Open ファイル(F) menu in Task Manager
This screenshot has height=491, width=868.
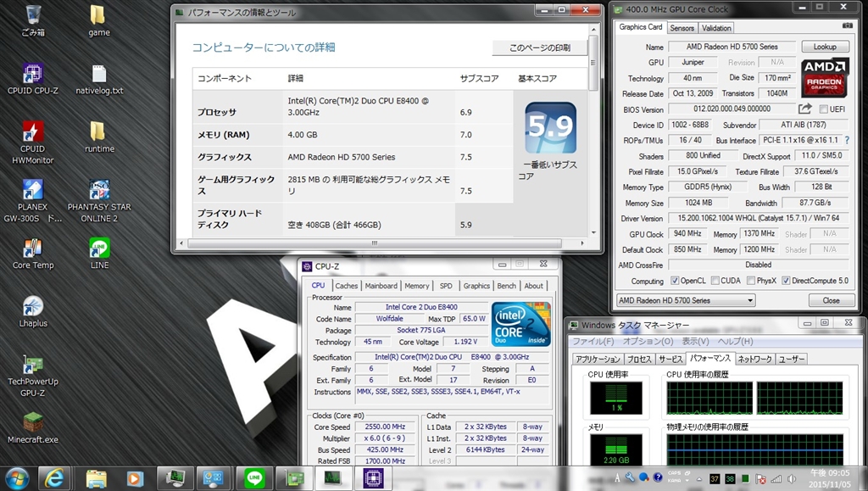593,342
